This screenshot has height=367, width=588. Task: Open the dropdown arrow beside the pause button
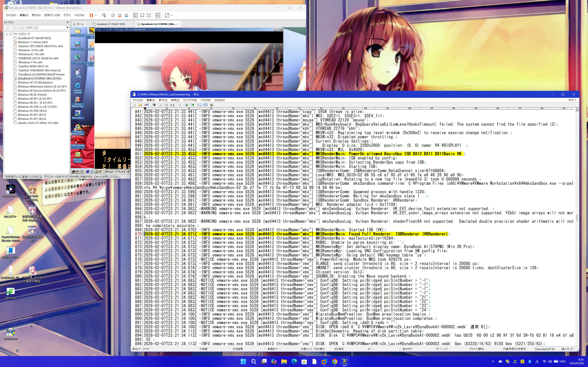coord(96,15)
